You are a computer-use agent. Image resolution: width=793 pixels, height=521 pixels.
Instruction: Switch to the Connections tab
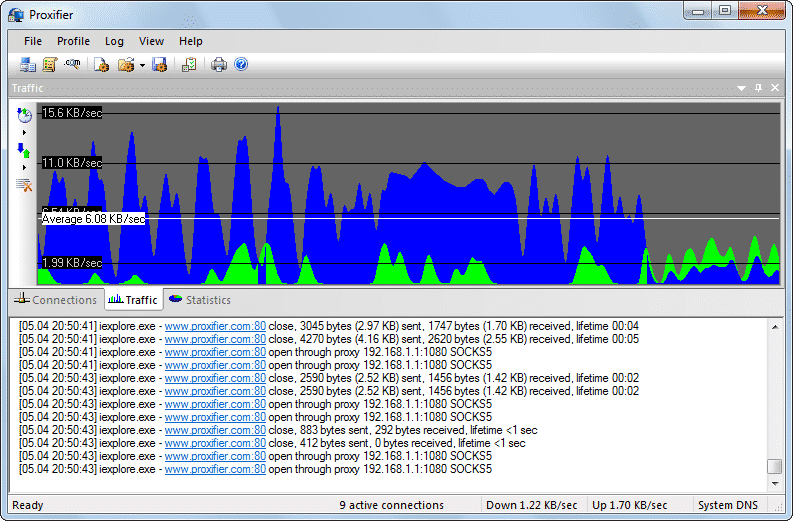coord(56,300)
